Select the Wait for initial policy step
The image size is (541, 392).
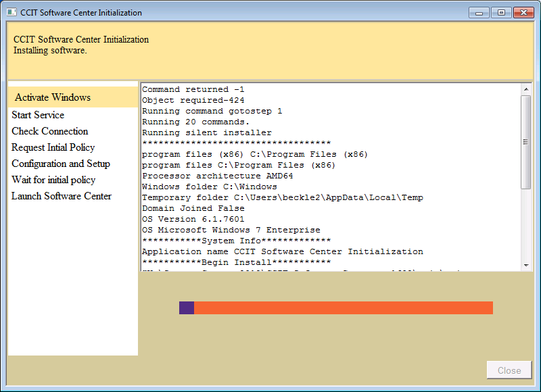tap(53, 180)
